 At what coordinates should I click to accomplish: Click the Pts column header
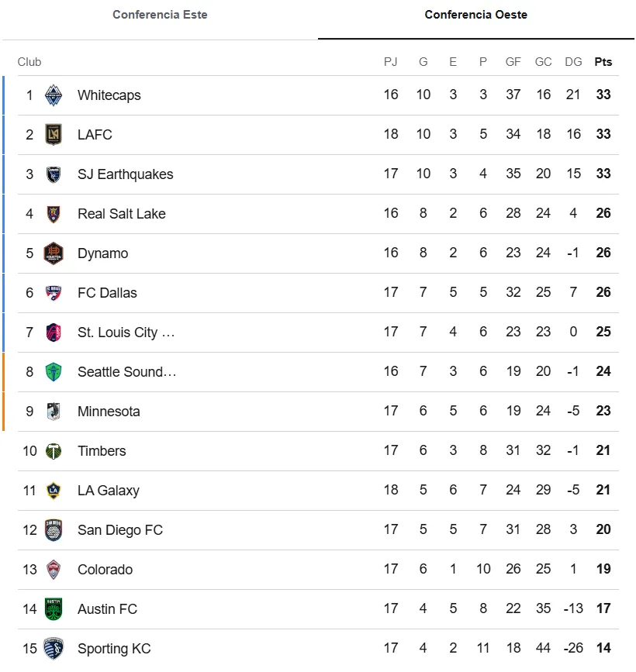pos(603,62)
